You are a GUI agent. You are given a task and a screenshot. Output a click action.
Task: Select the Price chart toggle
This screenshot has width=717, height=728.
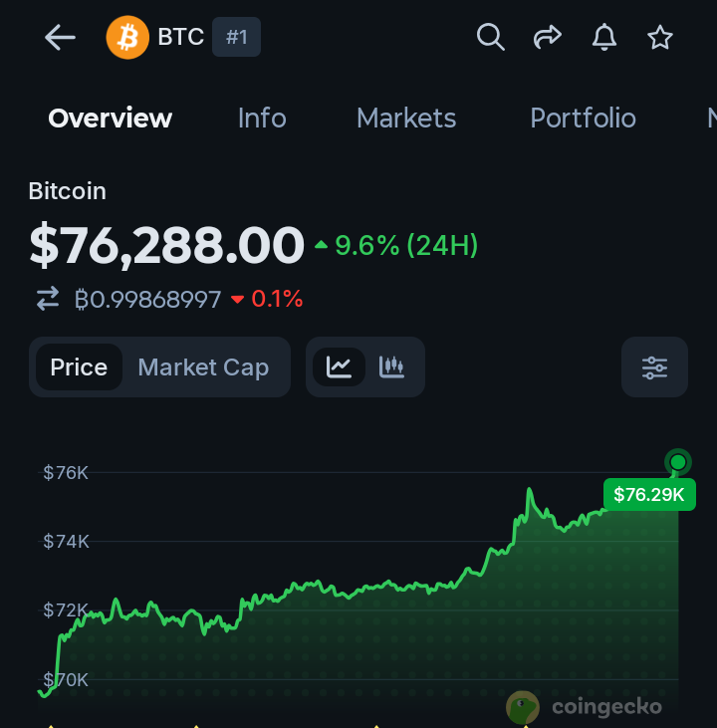79,367
